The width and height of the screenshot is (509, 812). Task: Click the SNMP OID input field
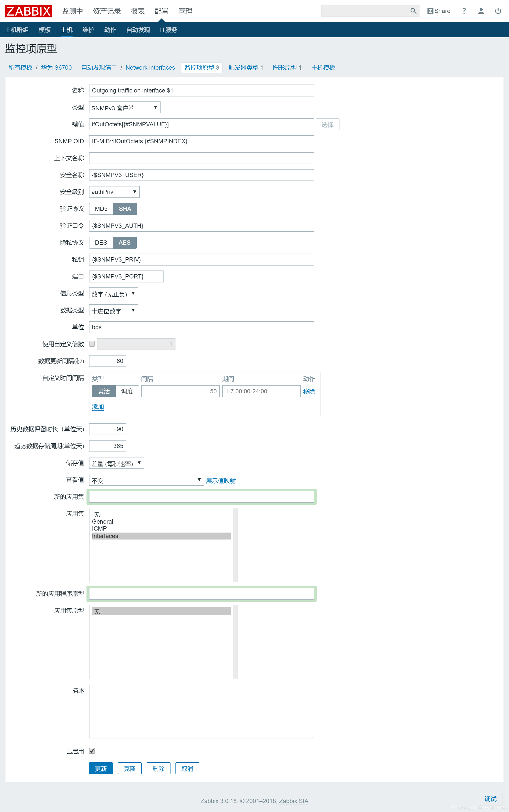tap(201, 141)
